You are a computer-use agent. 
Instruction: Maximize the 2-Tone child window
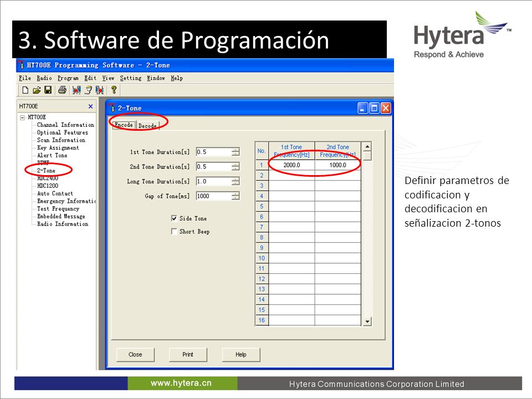click(374, 108)
